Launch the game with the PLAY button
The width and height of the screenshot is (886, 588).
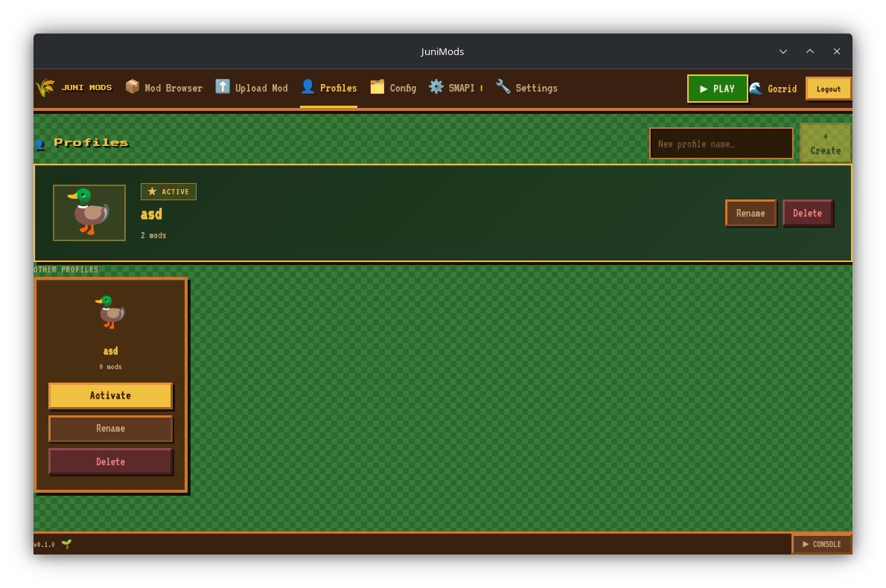(717, 89)
